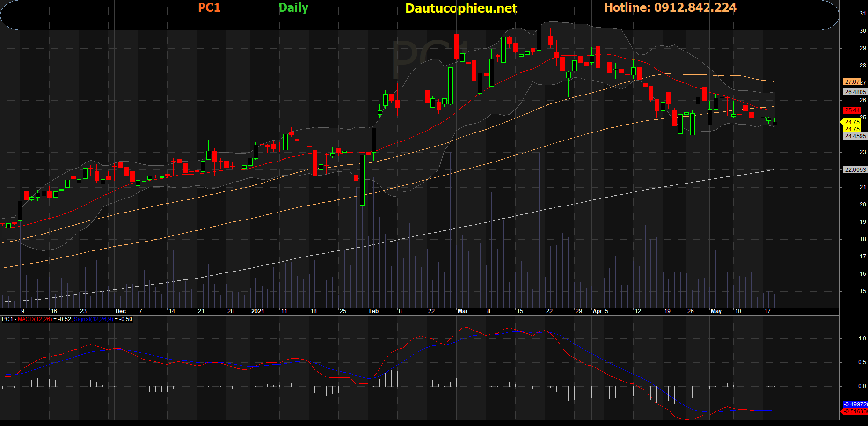Click the yellow 24.75 last price marker
868x426 pixels.
coord(852,122)
